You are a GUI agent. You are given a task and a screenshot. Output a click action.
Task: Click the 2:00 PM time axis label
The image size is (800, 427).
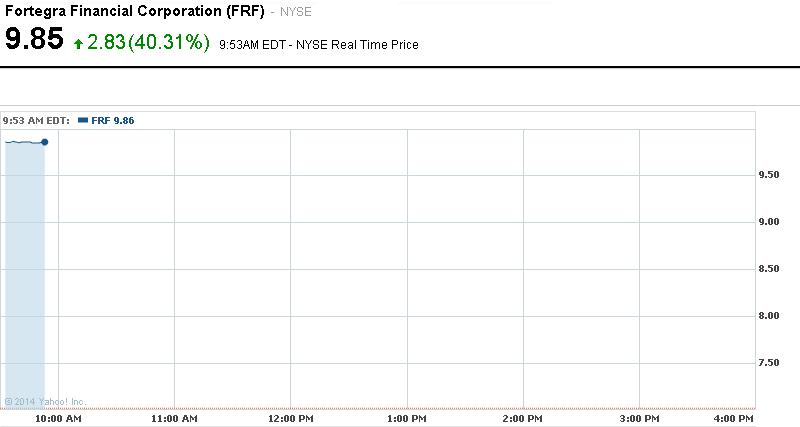523,417
